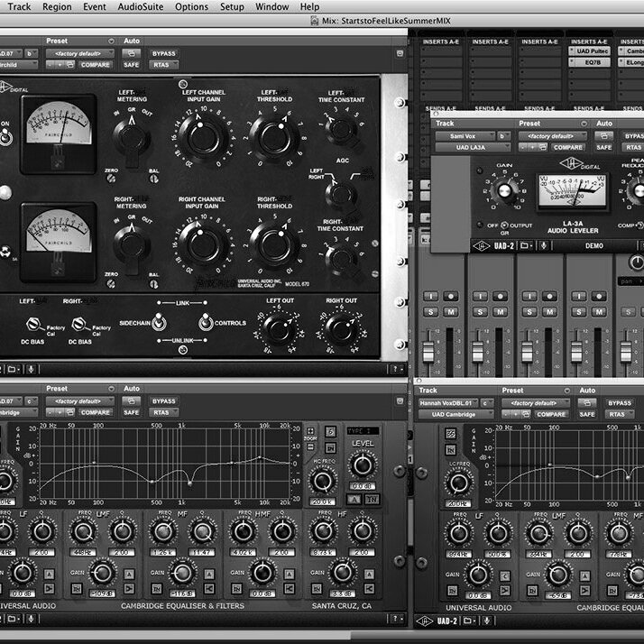Click the LMF band type A button
644x644 pixels.
(x=129, y=574)
